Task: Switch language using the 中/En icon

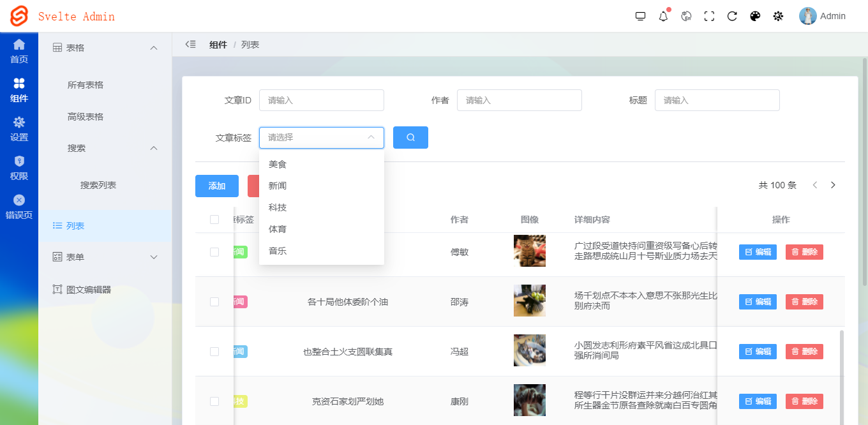Action: point(686,16)
